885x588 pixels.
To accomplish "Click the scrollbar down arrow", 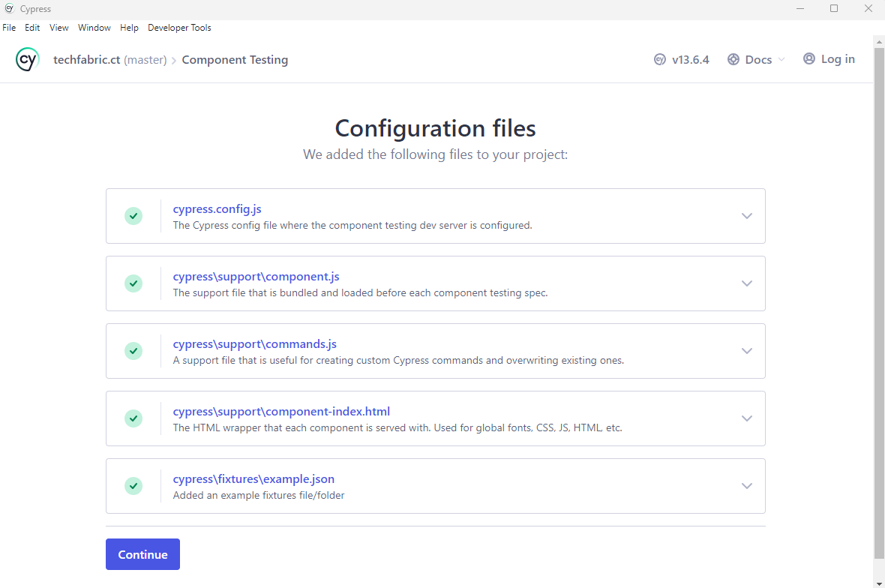I will [879, 583].
